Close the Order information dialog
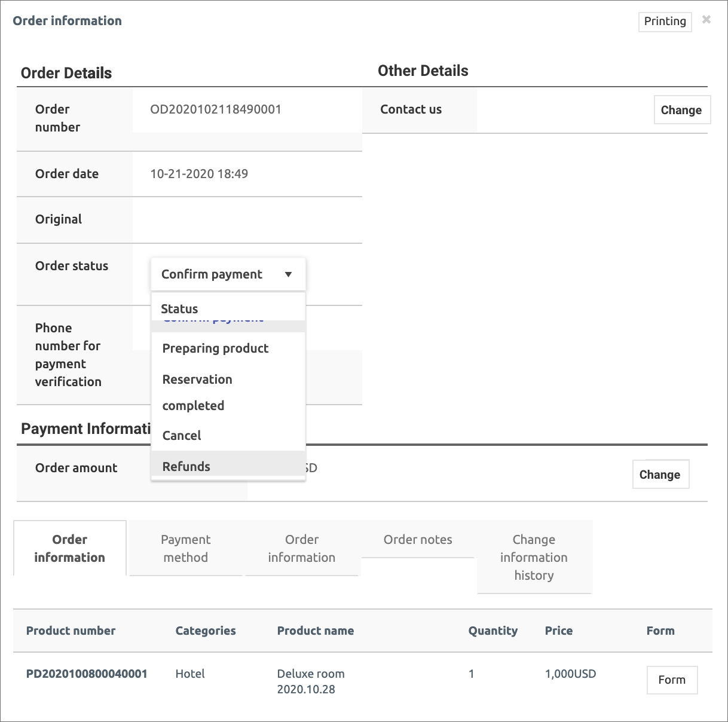Screen dimensions: 728x722 [x=706, y=20]
